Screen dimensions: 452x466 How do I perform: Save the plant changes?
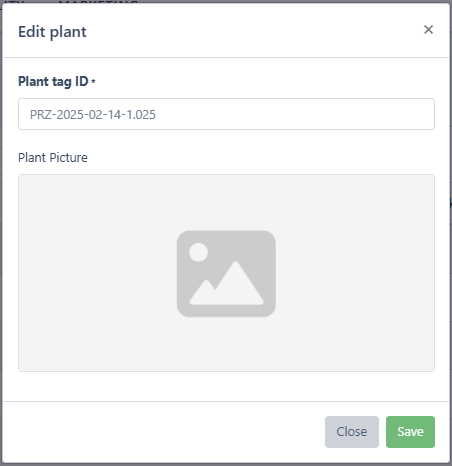coord(410,432)
